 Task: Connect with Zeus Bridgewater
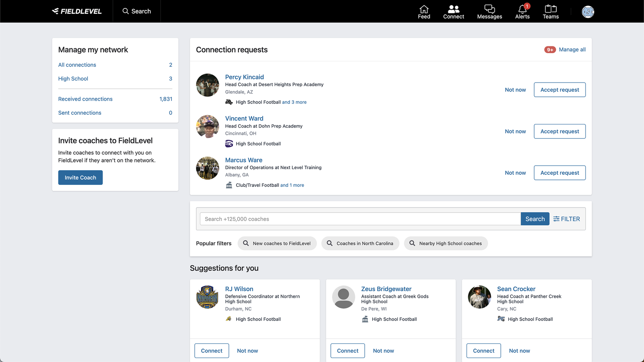pyautogui.click(x=348, y=351)
